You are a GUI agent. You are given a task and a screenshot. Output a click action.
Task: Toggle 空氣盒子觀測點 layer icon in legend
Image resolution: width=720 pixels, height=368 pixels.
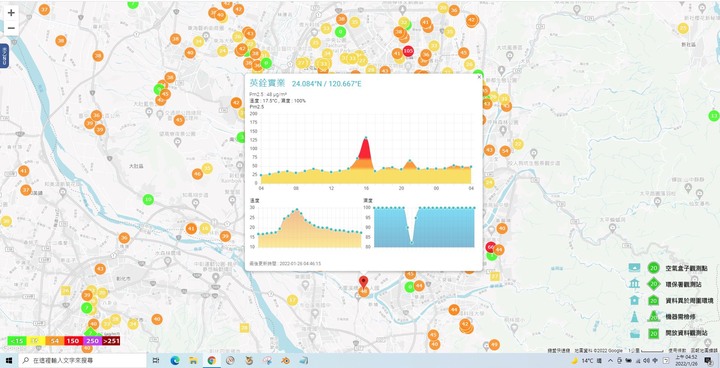635,268
